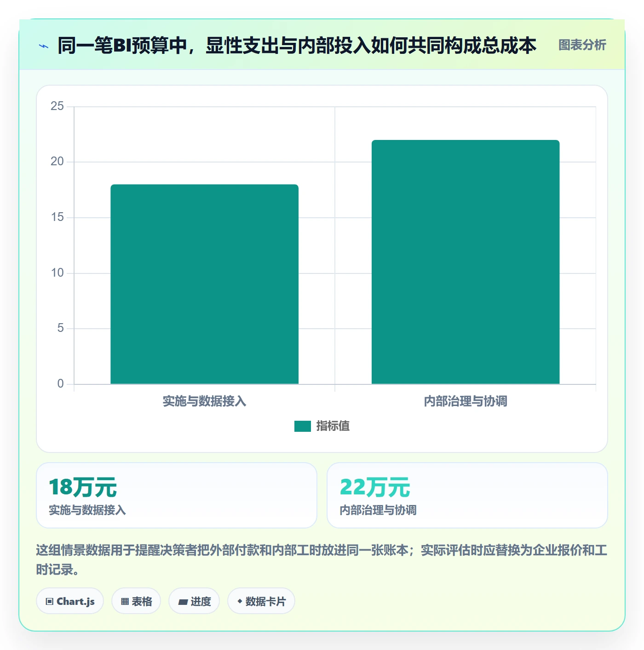Click the diamond icon in 数据卡片 chip
This screenshot has height=650, width=644.
point(240,601)
